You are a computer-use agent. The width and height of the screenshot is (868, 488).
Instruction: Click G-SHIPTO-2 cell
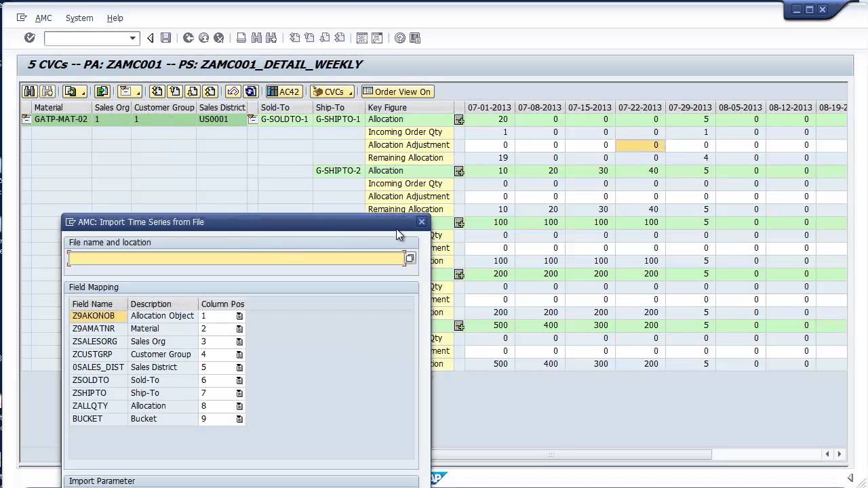tap(338, 171)
